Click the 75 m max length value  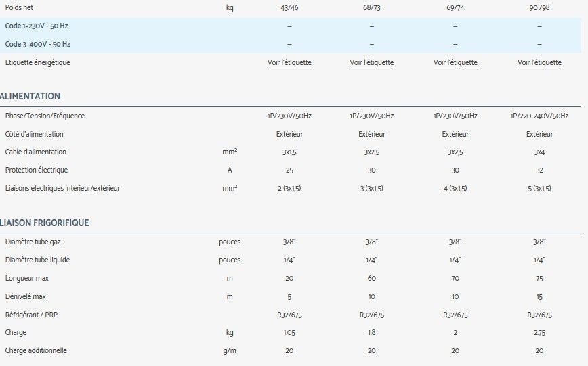click(539, 278)
